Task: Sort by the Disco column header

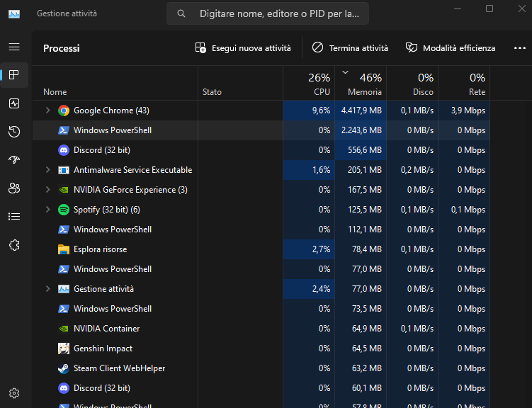Action: click(x=412, y=84)
